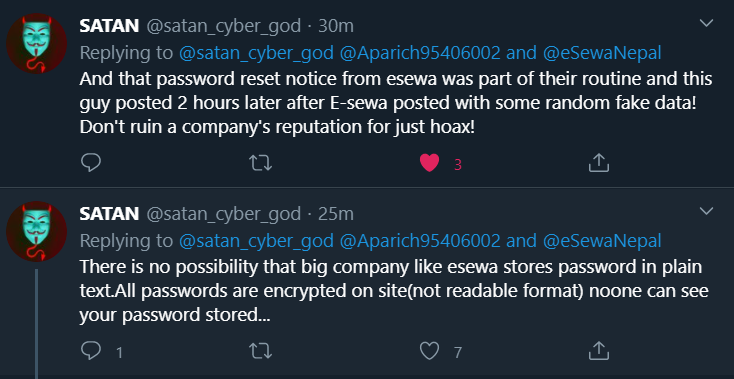This screenshot has width=734, height=379.
Task: Share the first tweet via share icon
Action: click(598, 162)
